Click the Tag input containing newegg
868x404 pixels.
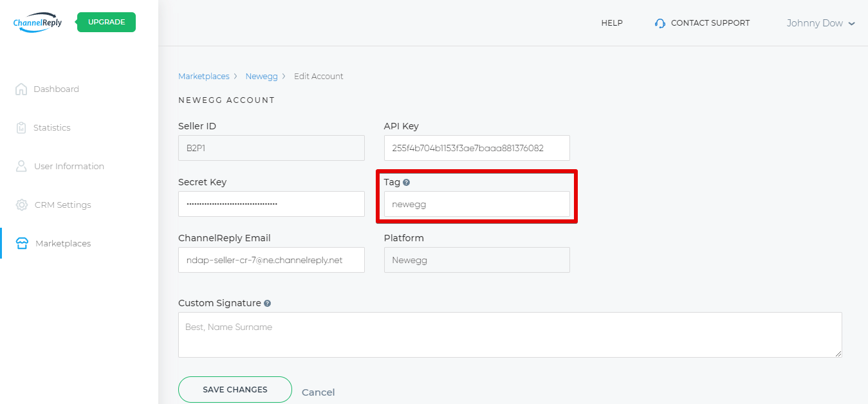point(477,204)
